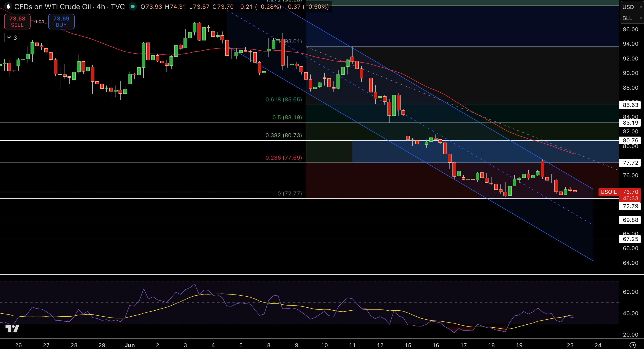Click the 60.00 RSI scale label
The width and height of the screenshot is (644, 349).
click(x=630, y=292)
